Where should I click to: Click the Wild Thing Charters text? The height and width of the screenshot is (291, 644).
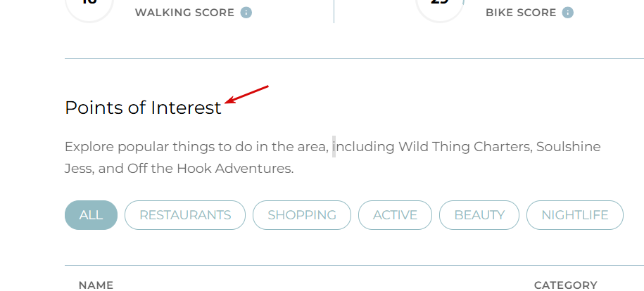click(464, 146)
